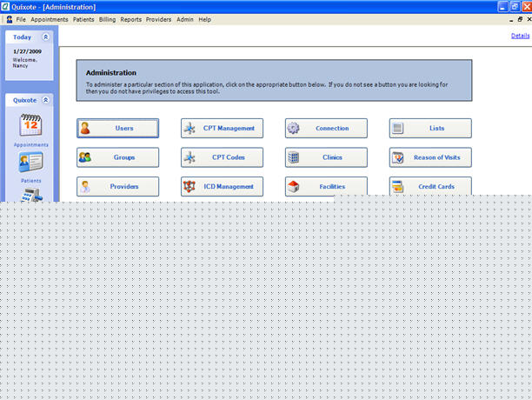The height and width of the screenshot is (400, 532).
Task: Click the billing calculator icon in sidebar
Action: click(x=31, y=195)
